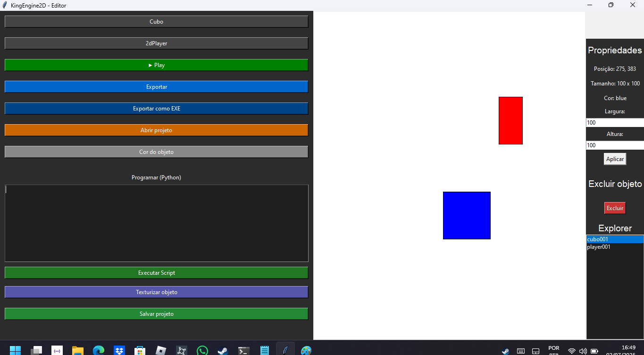
Task: Open touch keyboard tray icon
Action: pos(521,351)
